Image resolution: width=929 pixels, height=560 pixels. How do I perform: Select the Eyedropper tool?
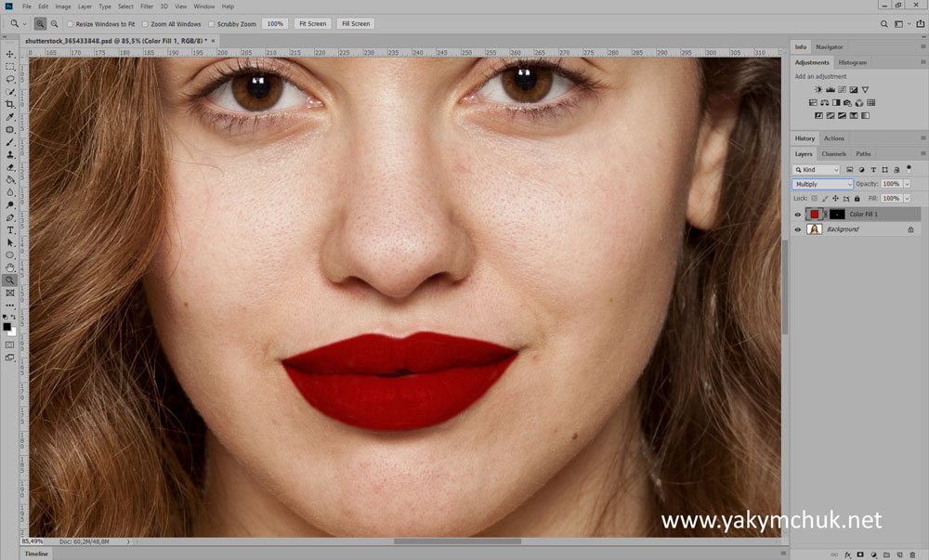pos(10,117)
